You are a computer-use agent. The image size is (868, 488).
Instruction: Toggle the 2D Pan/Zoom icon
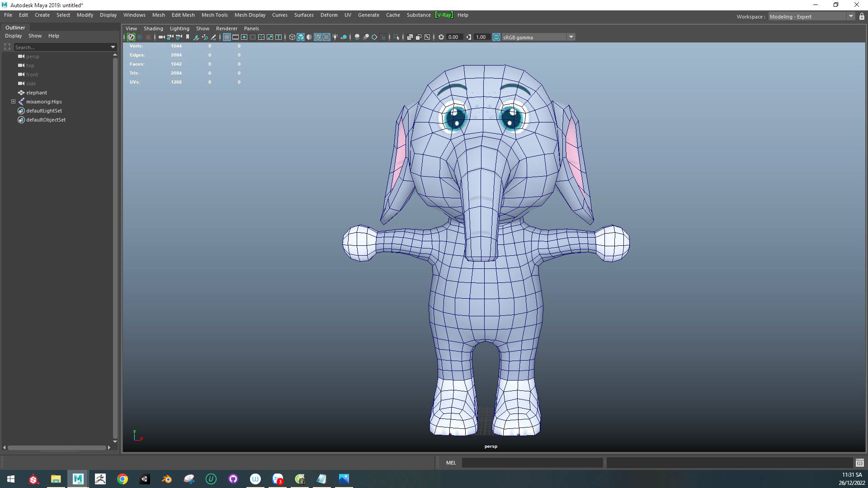[x=205, y=37]
